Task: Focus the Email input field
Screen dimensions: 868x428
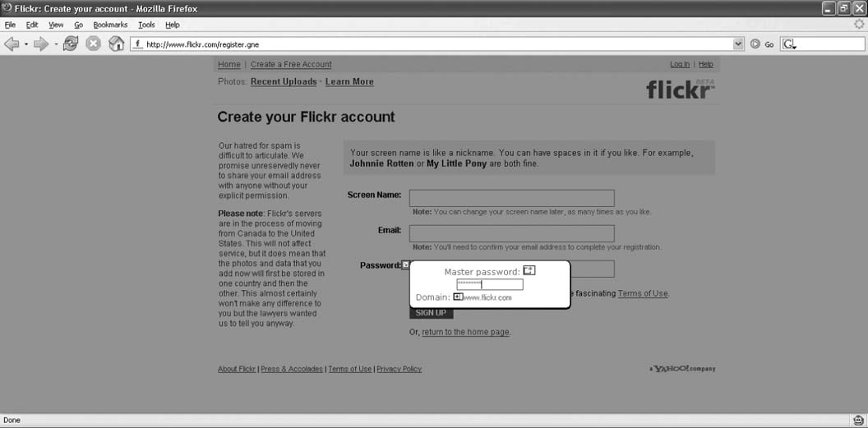Action: pyautogui.click(x=511, y=233)
